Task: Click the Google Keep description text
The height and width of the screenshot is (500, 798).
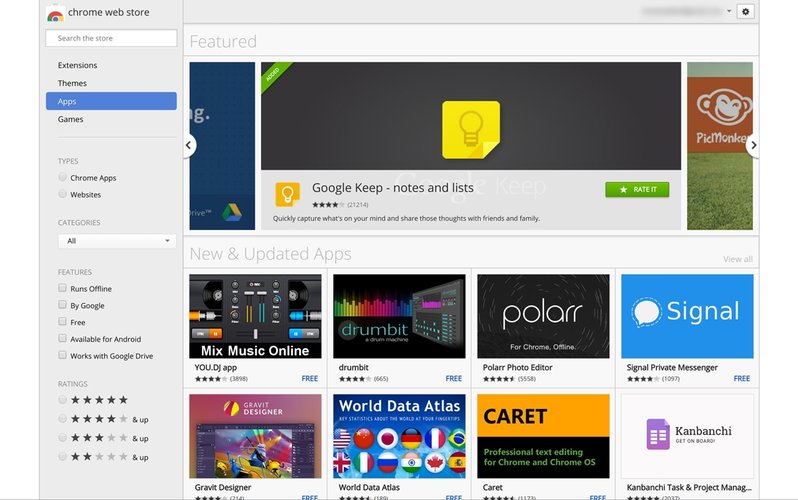Action: [406, 218]
